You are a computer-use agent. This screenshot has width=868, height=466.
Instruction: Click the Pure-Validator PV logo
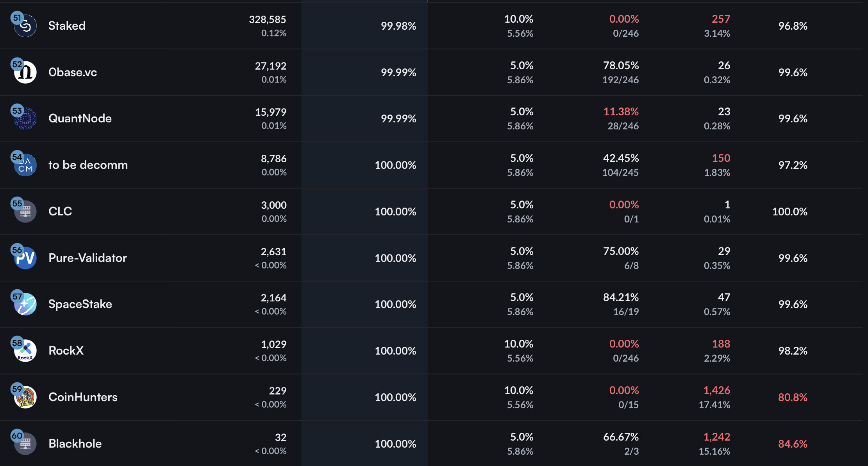25,258
